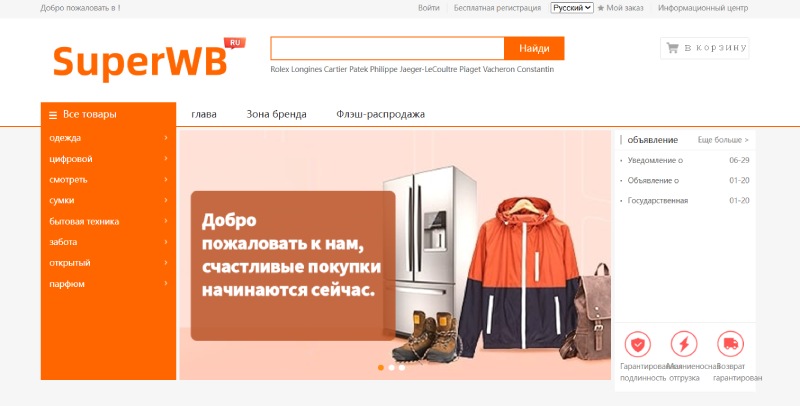Image resolution: width=800 pixels, height=406 pixels.
Task: Click the Найди search button
Action: pos(534,48)
